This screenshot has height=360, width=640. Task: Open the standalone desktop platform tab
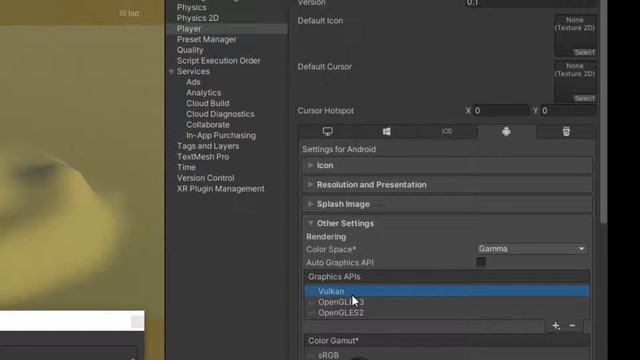[x=327, y=131]
